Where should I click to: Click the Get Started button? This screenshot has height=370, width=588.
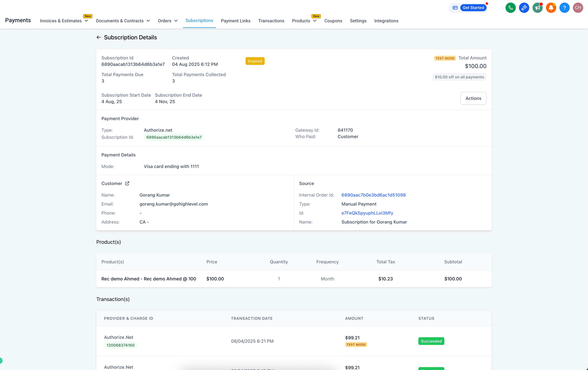tap(473, 8)
